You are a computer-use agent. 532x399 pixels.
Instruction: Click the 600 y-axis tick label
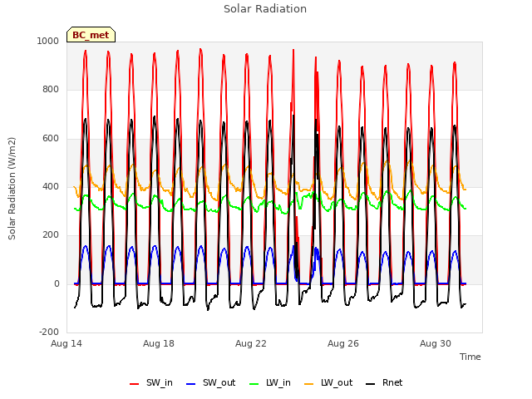(x=51, y=139)
